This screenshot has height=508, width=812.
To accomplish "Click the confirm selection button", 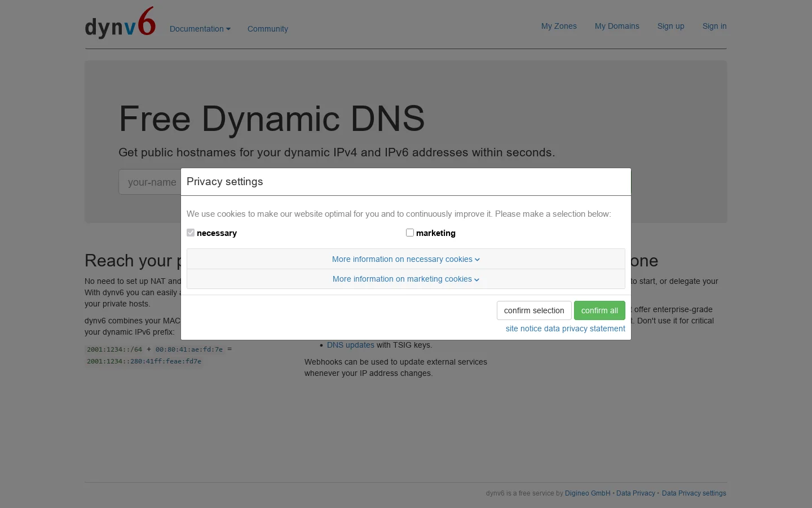I will click(534, 310).
